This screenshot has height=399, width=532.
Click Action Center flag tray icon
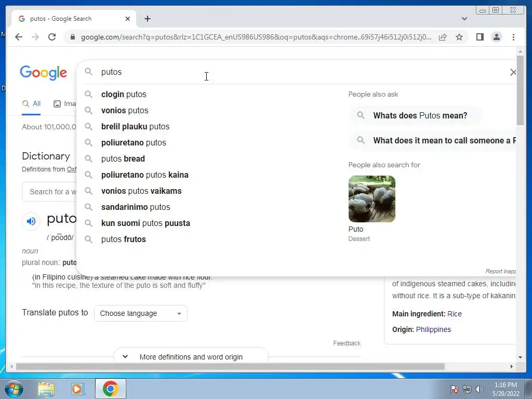pos(455,389)
